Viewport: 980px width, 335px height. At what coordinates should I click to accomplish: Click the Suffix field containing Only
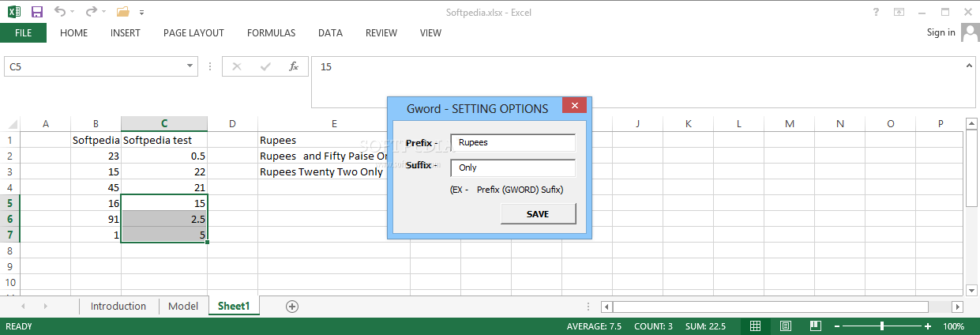pyautogui.click(x=513, y=167)
